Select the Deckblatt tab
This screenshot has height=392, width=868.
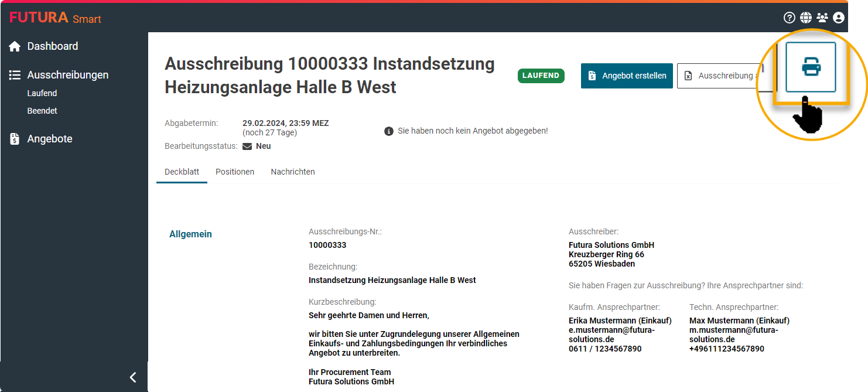[x=182, y=172]
